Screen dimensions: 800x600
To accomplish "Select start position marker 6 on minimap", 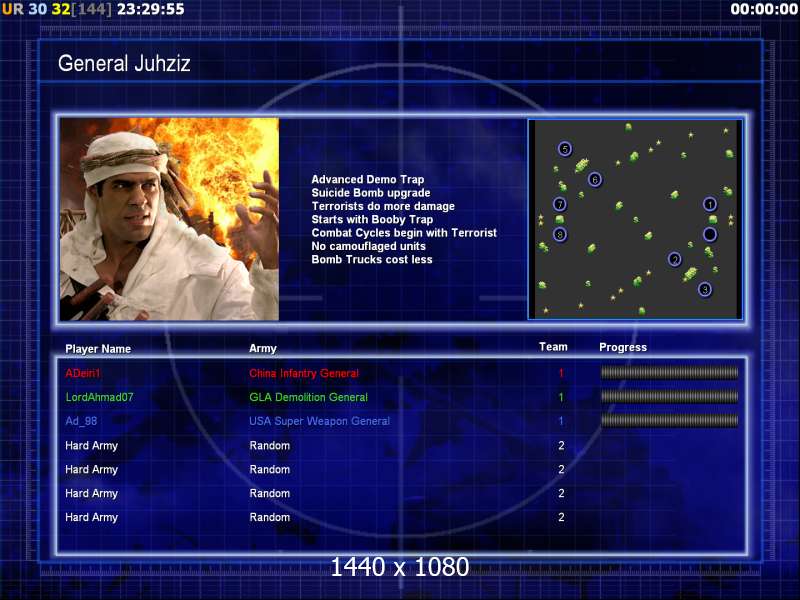I will point(594,180).
